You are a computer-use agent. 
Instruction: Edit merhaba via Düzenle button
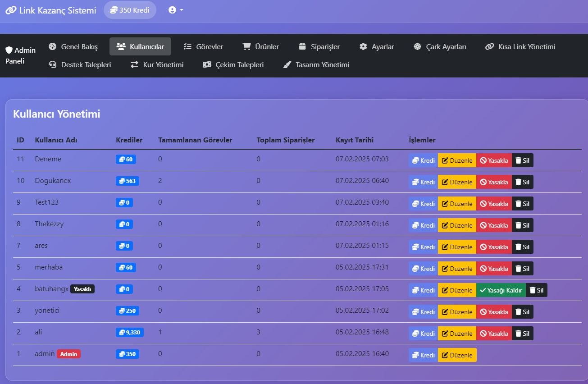click(457, 269)
